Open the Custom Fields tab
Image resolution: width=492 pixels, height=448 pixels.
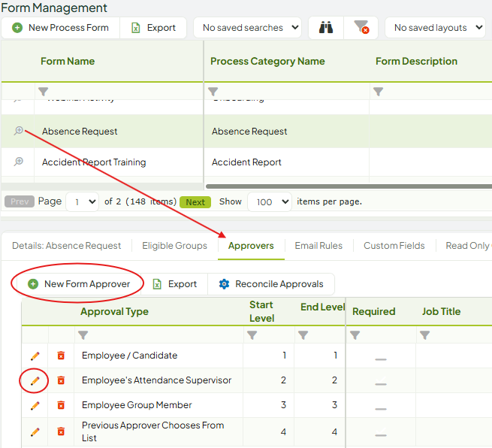pos(394,246)
